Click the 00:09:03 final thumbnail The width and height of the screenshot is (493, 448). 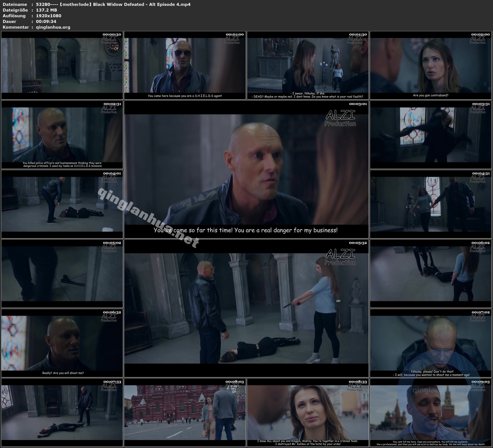(x=431, y=412)
